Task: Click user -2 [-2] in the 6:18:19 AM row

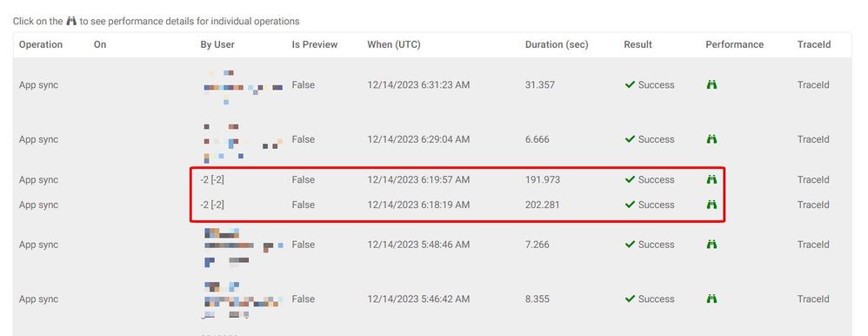Action: [212, 205]
